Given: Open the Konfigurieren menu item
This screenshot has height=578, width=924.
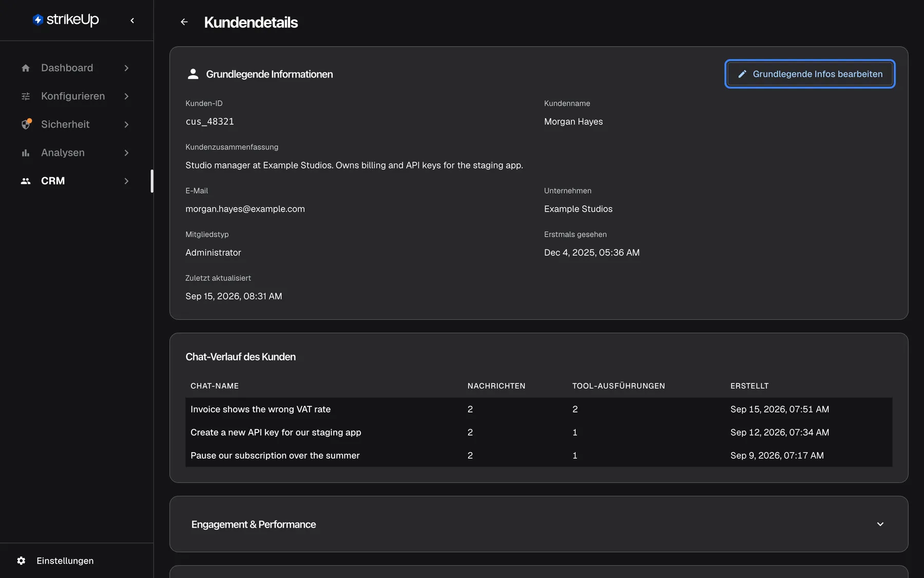Looking at the screenshot, I should tap(75, 96).
